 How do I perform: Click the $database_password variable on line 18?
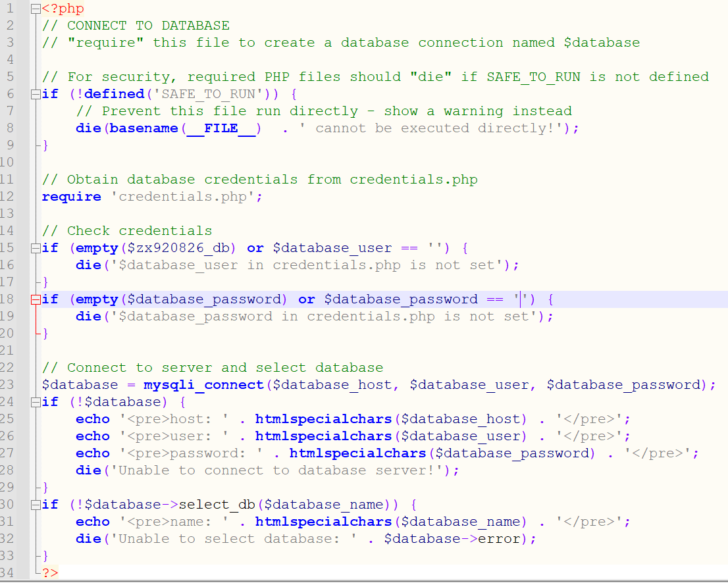[209, 299]
